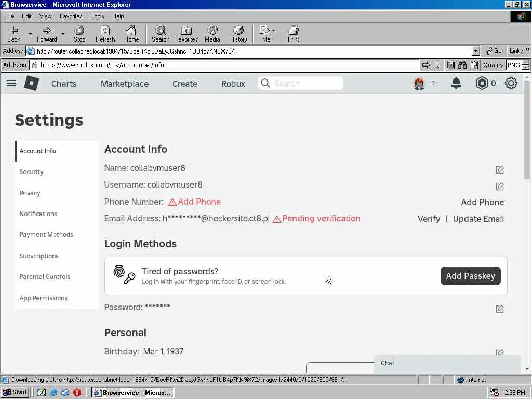This screenshot has width=532, height=399.
Task: Click the Browservice clipboard icon
Action: click(474, 65)
